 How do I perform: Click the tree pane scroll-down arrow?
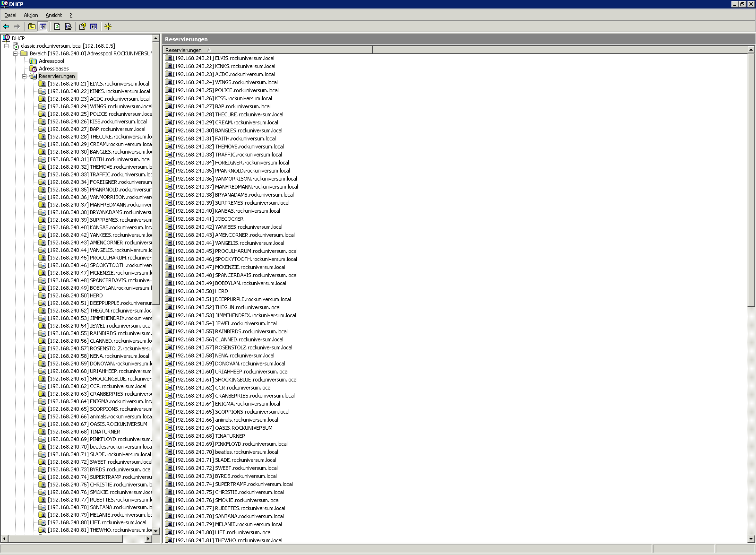pyautogui.click(x=156, y=531)
